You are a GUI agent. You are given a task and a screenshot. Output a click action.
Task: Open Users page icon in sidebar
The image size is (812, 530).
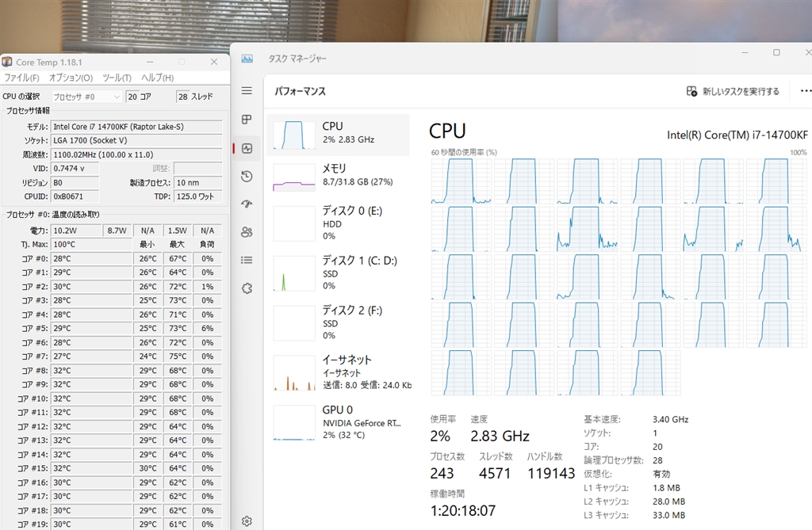tap(247, 232)
